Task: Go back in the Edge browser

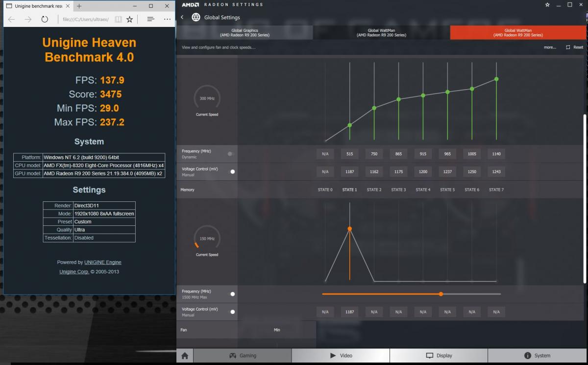Action: click(12, 19)
